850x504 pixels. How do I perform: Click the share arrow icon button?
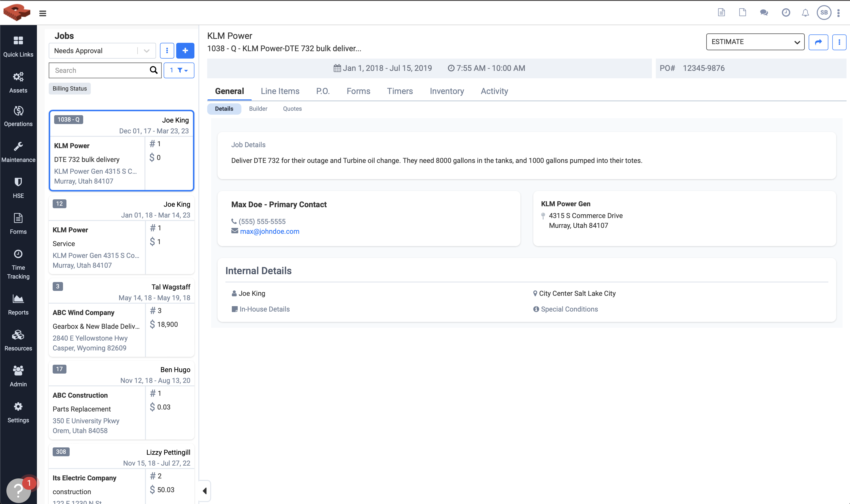point(818,42)
